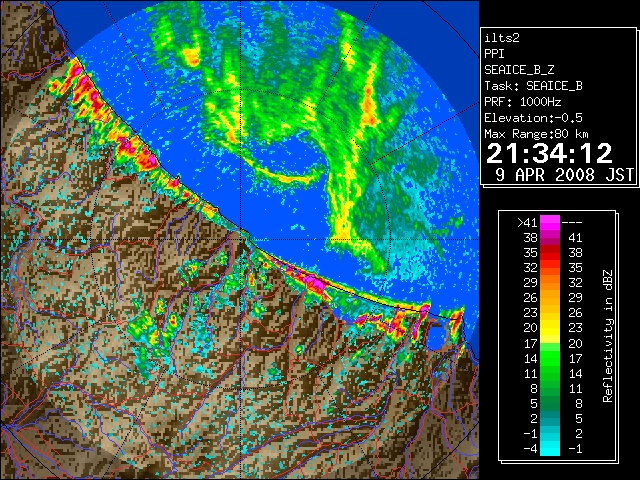
Task: Click the date 9 APR 2008 JST
Action: click(x=565, y=175)
